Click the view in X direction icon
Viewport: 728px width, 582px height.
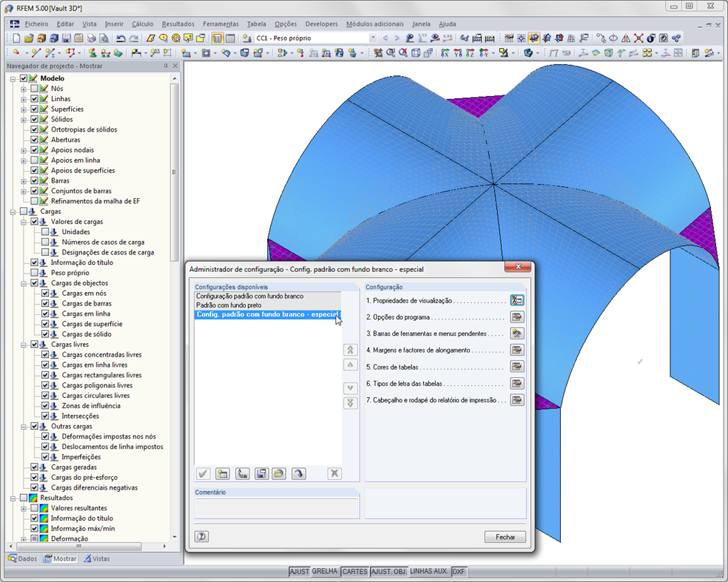(445, 53)
